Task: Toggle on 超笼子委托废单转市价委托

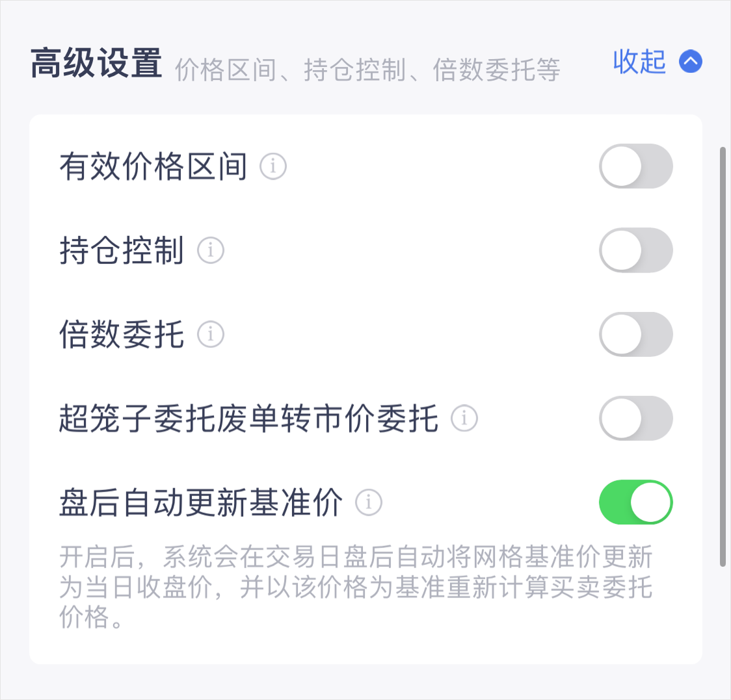Action: click(635, 418)
